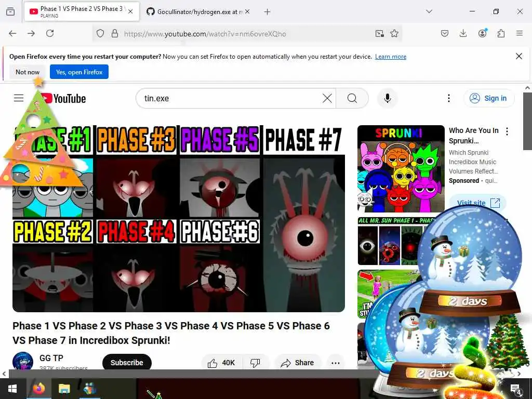Open the SPRUNKI sponsored thumbnail
This screenshot has width=532, height=399.
point(401,169)
